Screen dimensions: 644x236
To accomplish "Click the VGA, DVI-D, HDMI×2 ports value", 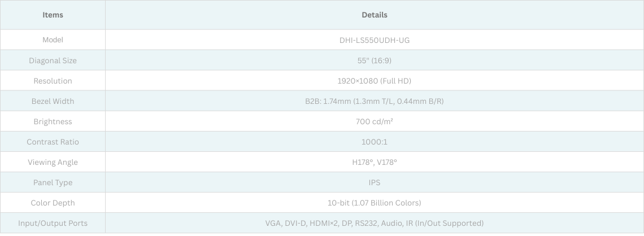I will point(375,223).
